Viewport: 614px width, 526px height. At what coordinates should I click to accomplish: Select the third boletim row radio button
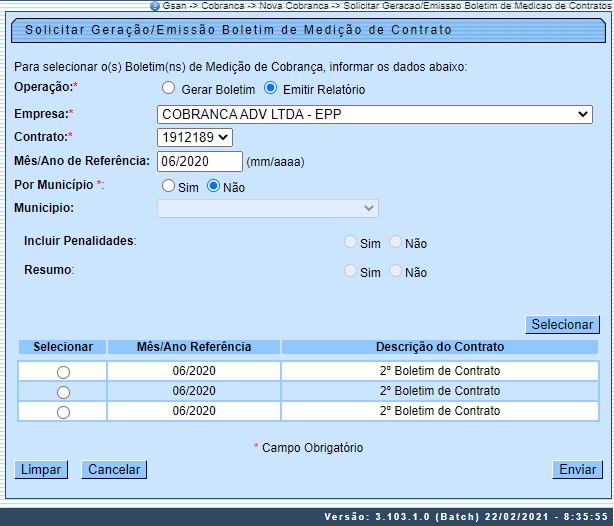pos(63,412)
